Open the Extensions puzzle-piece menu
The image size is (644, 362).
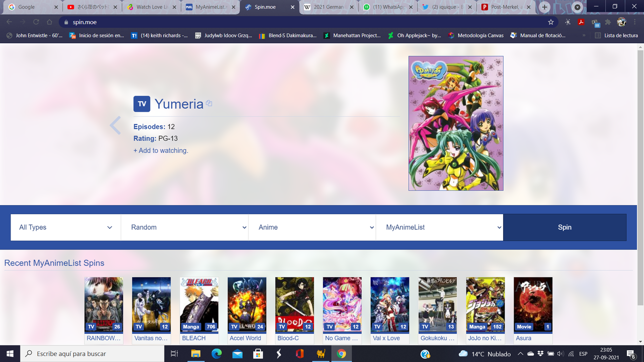click(608, 22)
